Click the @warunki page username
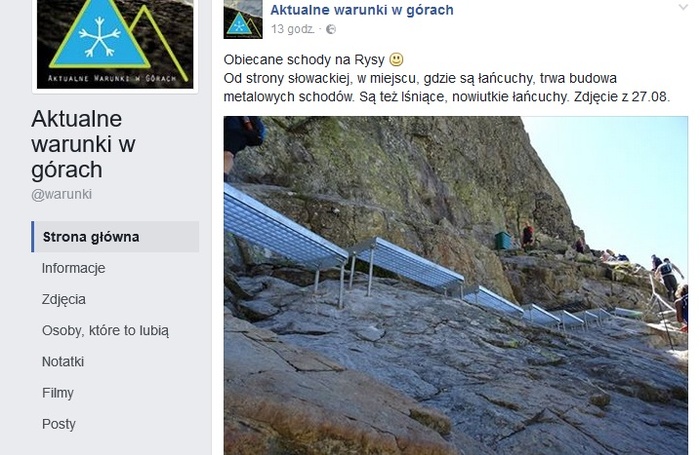The height and width of the screenshot is (455, 700). [x=62, y=194]
